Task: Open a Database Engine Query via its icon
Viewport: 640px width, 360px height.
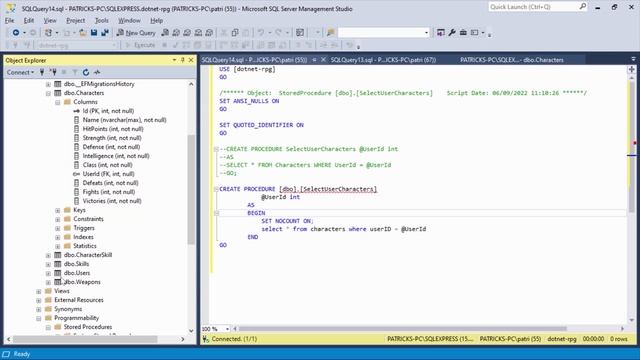Action: click(x=165, y=33)
